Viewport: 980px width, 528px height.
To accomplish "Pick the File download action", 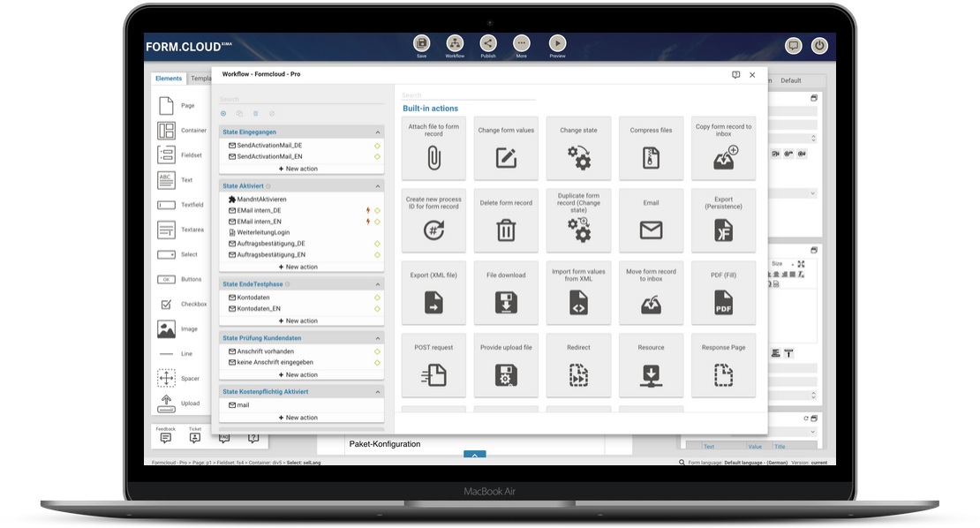I will coord(506,293).
